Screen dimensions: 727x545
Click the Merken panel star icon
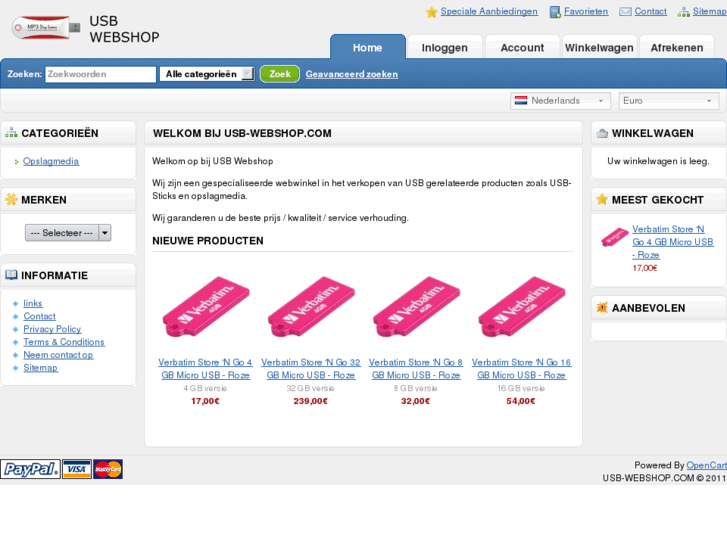coord(11,199)
